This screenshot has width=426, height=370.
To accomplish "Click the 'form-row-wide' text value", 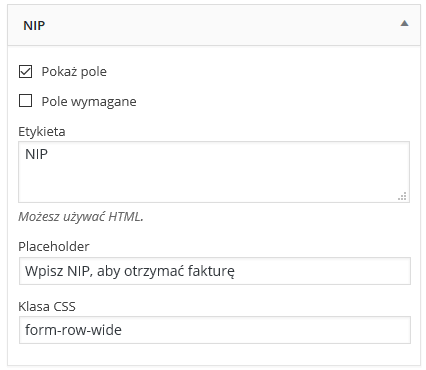I will coord(73,330).
